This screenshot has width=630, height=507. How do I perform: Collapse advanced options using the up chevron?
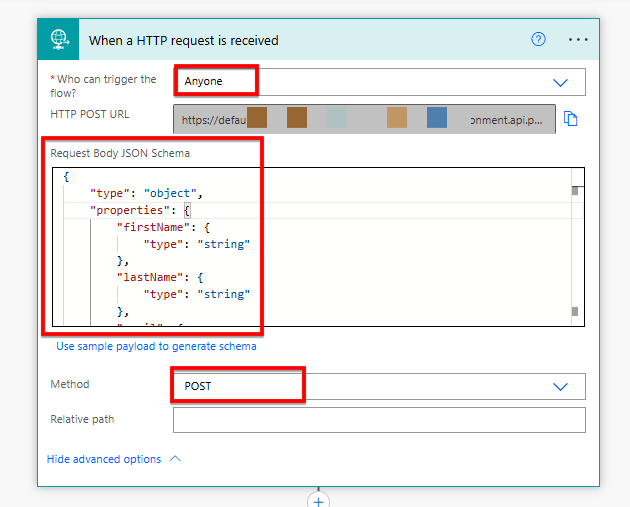click(x=175, y=458)
